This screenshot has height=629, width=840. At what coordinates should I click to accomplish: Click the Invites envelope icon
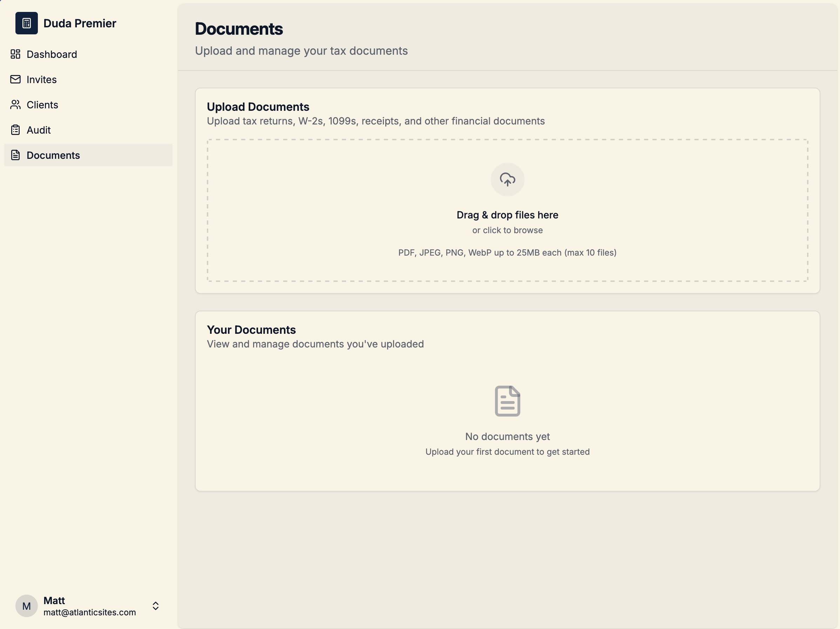click(x=15, y=79)
